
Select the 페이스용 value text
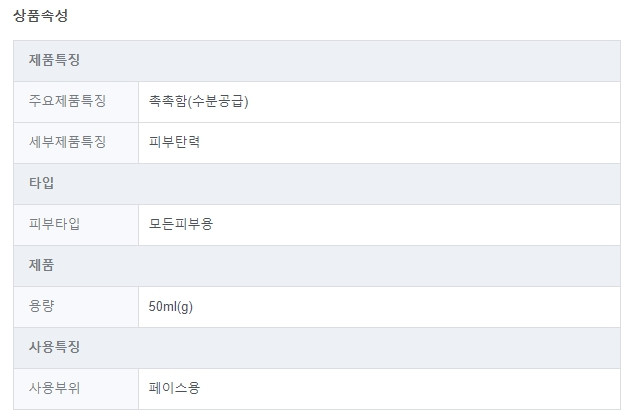[x=174, y=388]
